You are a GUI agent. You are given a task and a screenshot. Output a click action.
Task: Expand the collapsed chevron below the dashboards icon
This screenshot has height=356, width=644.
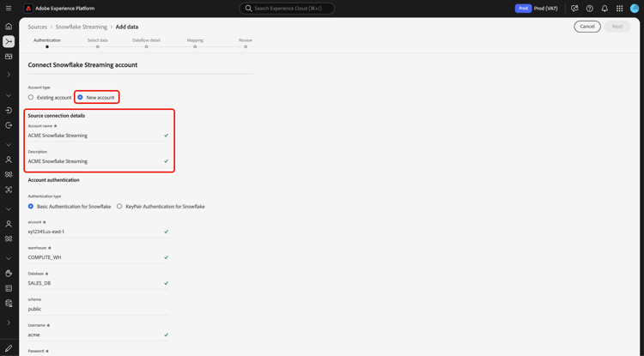[9, 75]
